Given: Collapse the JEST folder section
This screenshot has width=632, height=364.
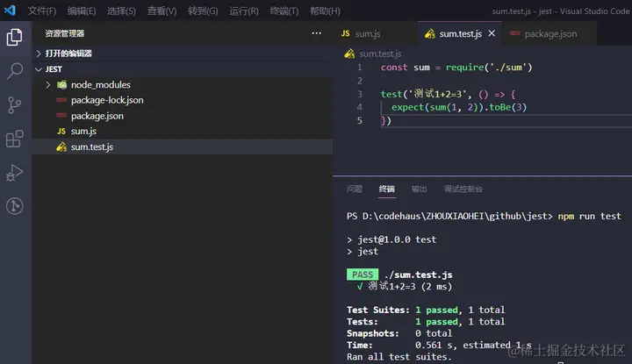Looking at the screenshot, I should point(39,69).
